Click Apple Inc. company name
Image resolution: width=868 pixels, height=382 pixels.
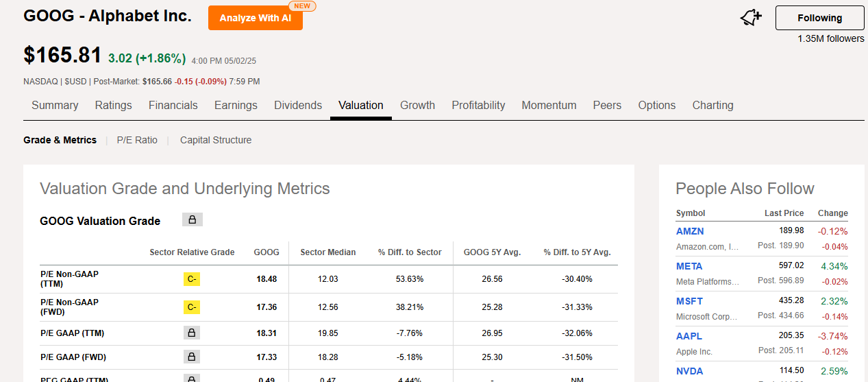pos(694,351)
